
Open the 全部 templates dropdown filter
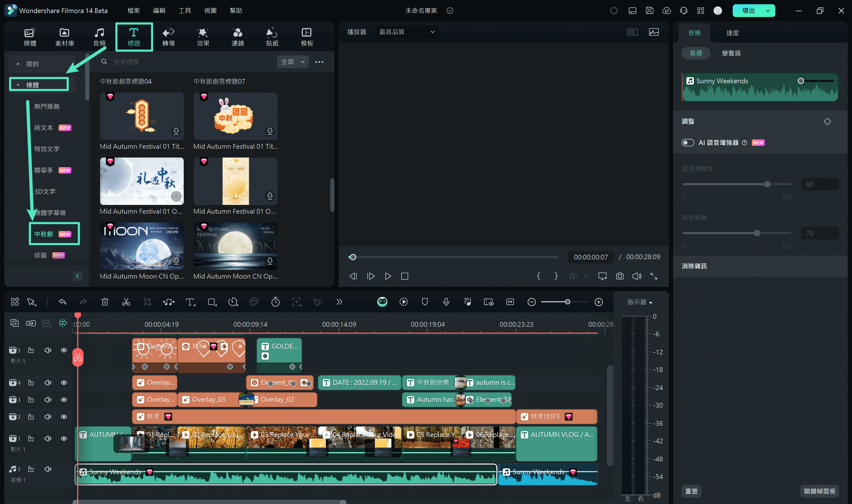click(x=292, y=61)
